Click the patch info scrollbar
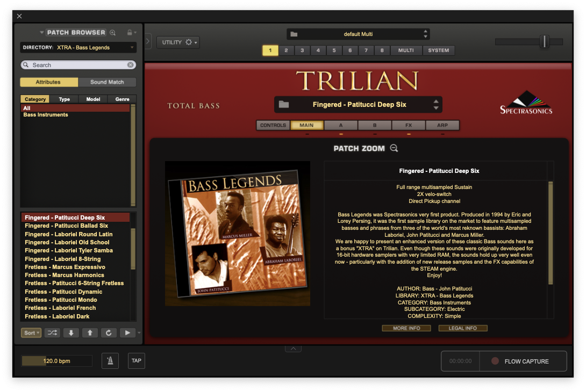The image size is (586, 392). coord(550,233)
